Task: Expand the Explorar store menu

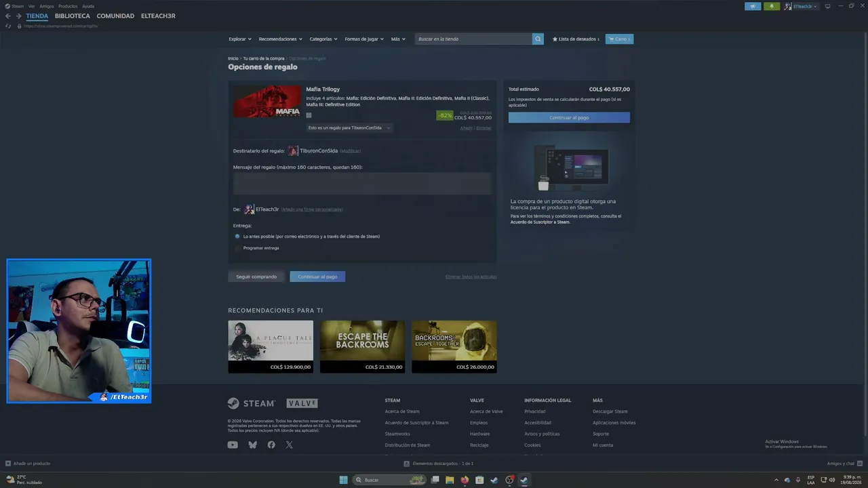Action: pos(240,39)
